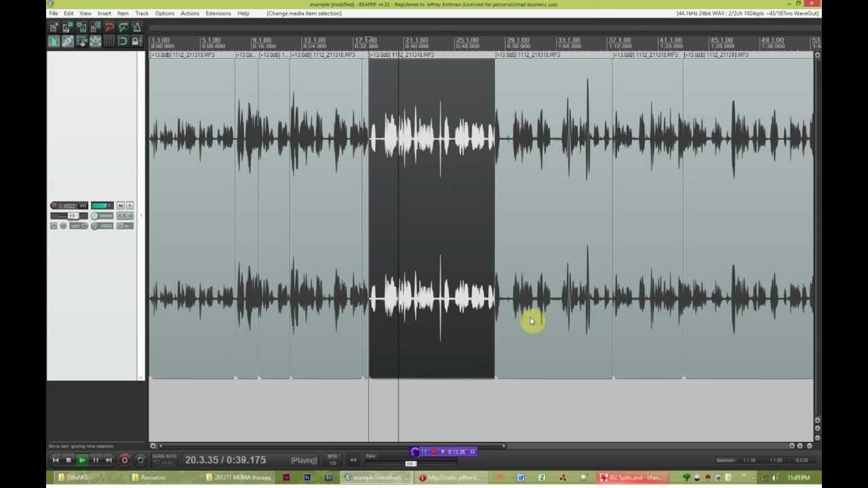Click the Open project toolbar icon
Viewport: 868px width, 488px height.
pyautogui.click(x=68, y=27)
